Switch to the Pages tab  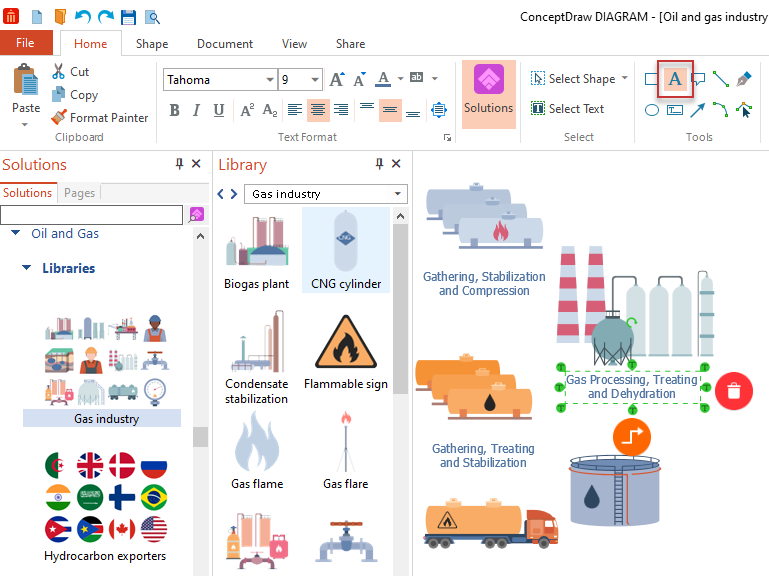point(79,193)
